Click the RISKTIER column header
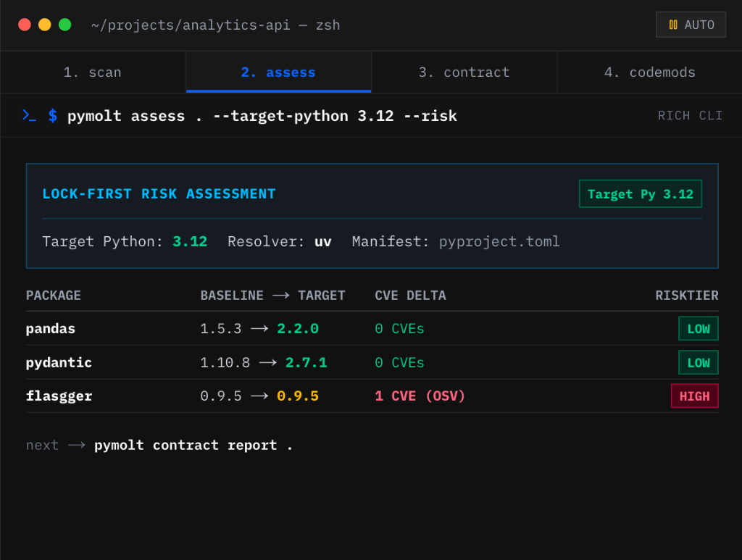Screen dimensions: 742x560 [x=687, y=296]
